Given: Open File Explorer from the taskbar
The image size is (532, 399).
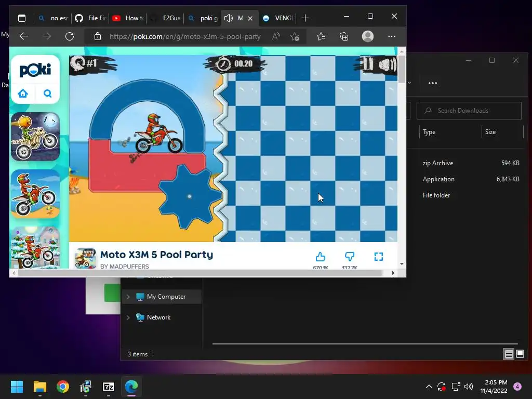Looking at the screenshot, I should pyautogui.click(x=39, y=387).
